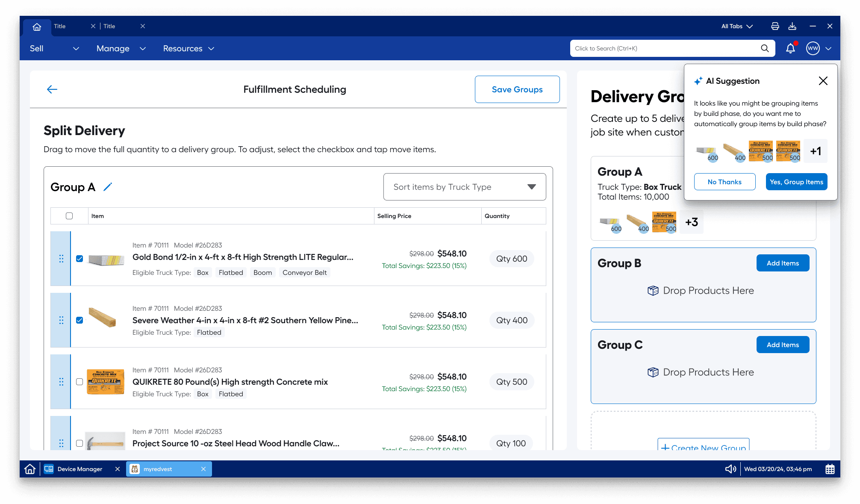
Task: Tick the select-all checkbox in table header
Action: pyautogui.click(x=69, y=216)
